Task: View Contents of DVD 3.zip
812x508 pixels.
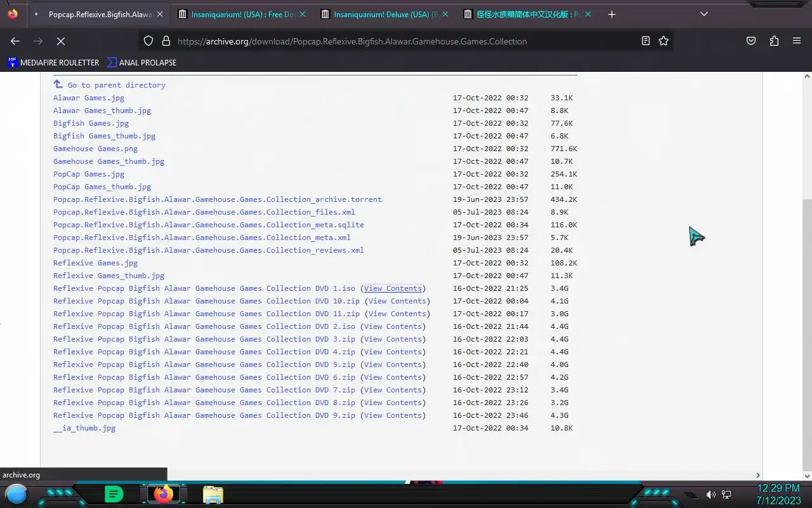Action: pyautogui.click(x=393, y=339)
